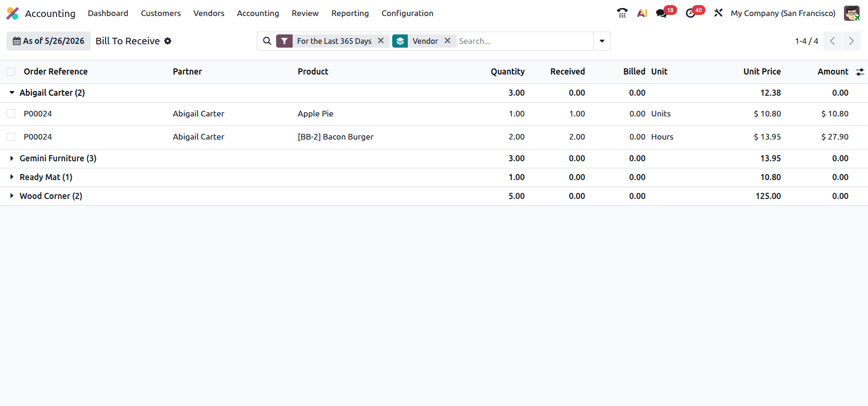The width and height of the screenshot is (868, 406).
Task: Sort by Order Reference column
Action: 56,72
